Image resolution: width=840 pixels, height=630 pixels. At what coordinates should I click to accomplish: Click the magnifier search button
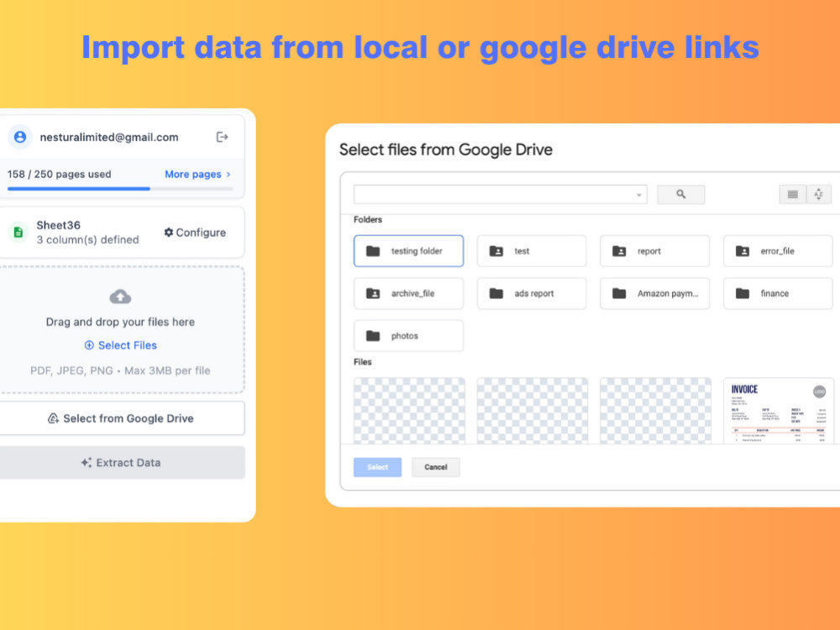coord(681,195)
